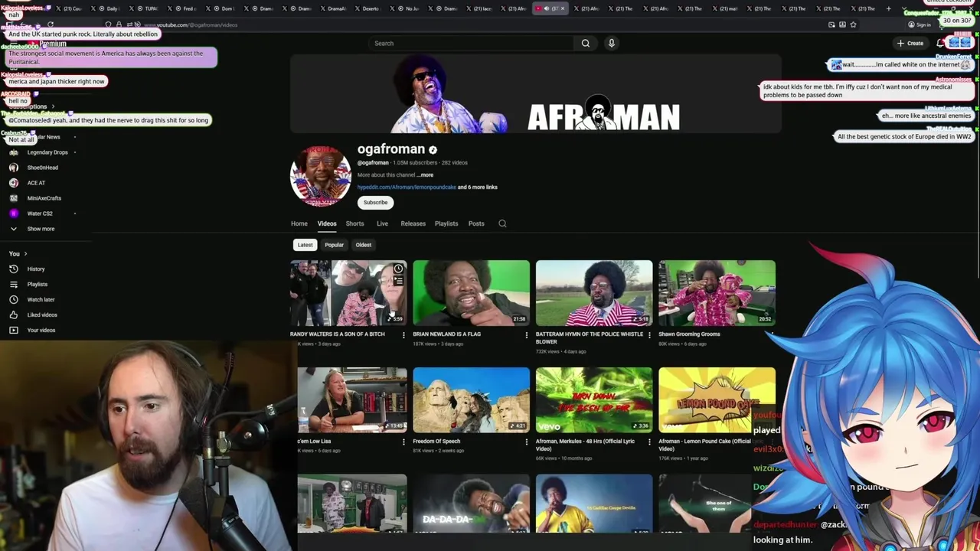Open options menu for Randy Walters video
The width and height of the screenshot is (980, 551).
coord(403,335)
